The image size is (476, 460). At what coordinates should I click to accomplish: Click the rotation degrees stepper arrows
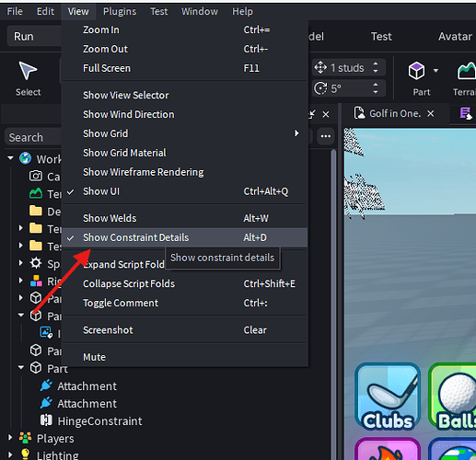pyautogui.click(x=376, y=88)
